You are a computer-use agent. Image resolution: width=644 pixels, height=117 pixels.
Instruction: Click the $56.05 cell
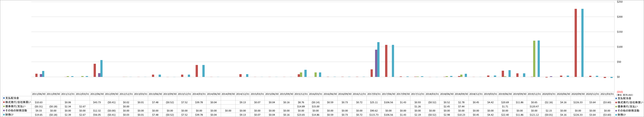97,115
